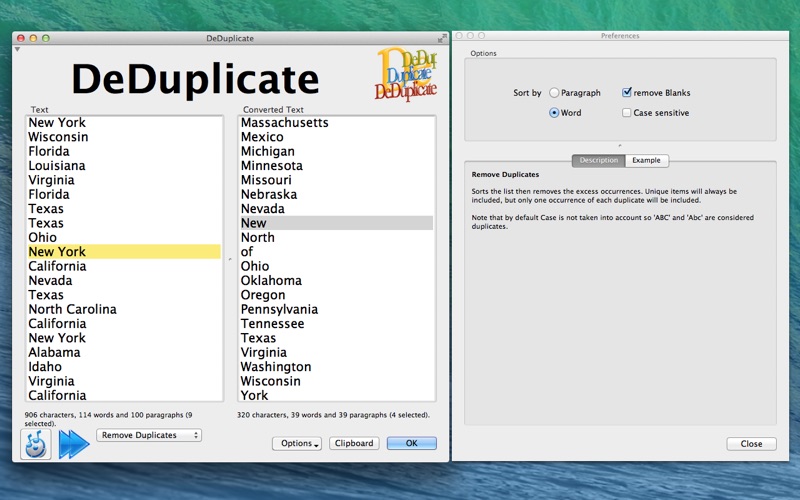Click the smiley face icon button

coord(36,444)
